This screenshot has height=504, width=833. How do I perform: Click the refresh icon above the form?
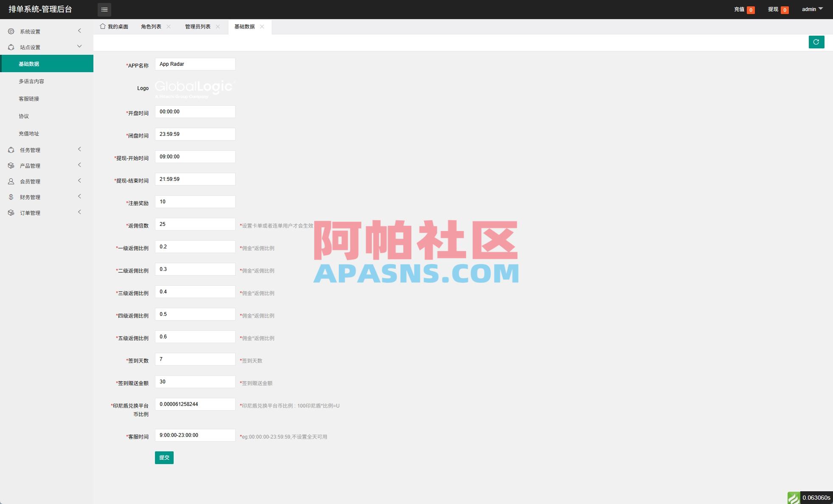click(x=816, y=42)
